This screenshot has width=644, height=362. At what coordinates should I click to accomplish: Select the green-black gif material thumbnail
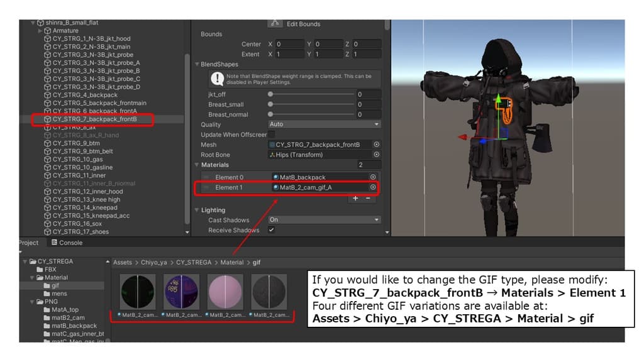click(x=138, y=292)
